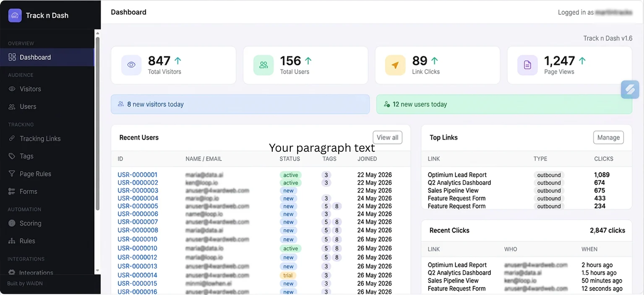644x295 pixels.
Task: Open user USR-0000008 link
Action: pos(138,230)
